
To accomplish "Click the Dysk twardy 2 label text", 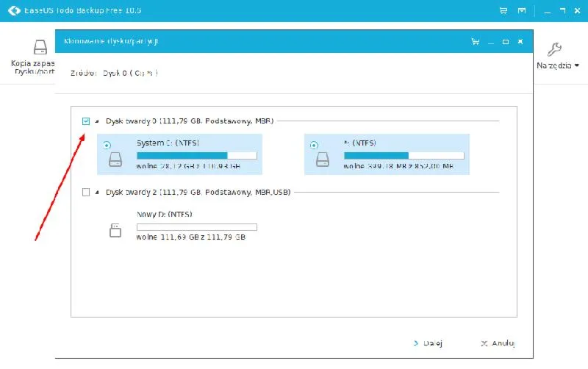I will 198,193.
